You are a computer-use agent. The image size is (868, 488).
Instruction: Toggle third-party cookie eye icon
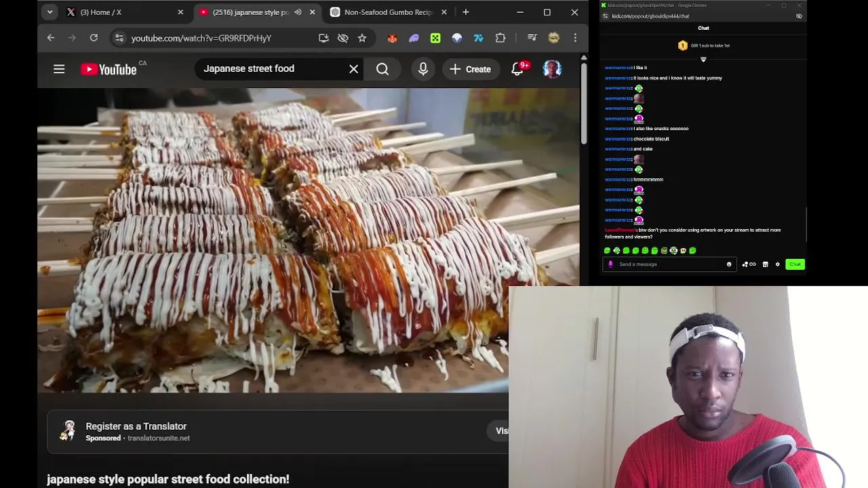point(343,38)
